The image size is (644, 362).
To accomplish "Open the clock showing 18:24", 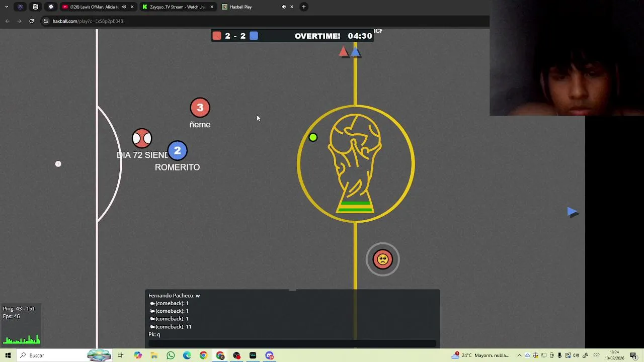I will 614,355.
